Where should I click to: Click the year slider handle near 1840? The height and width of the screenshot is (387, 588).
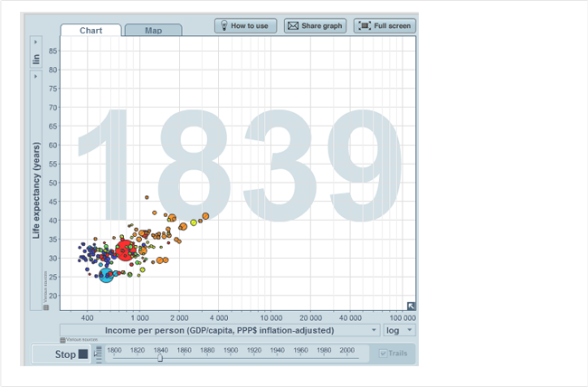pos(160,357)
